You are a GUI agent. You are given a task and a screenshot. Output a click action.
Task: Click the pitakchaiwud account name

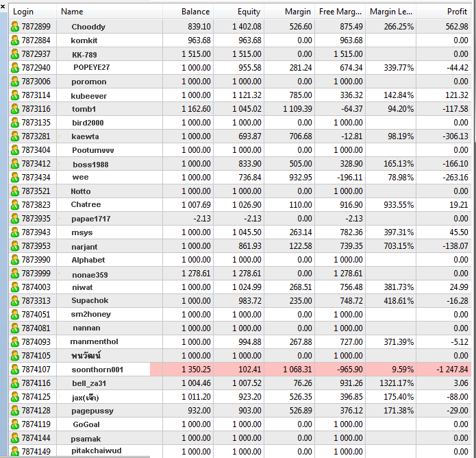[97, 450]
